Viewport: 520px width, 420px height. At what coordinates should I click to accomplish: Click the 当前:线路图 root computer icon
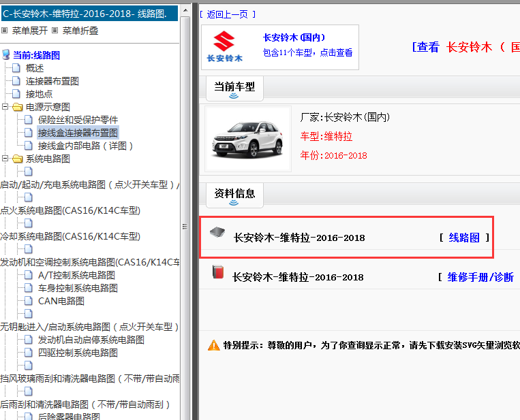coord(5,54)
